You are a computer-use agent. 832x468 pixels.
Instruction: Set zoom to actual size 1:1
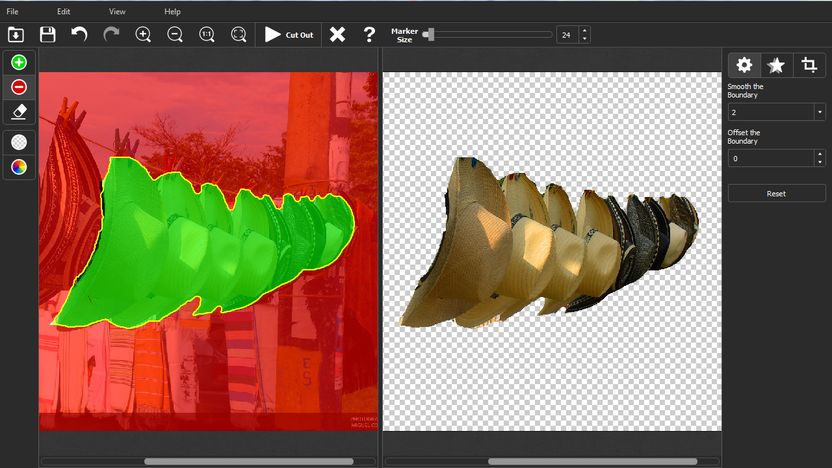pos(207,35)
